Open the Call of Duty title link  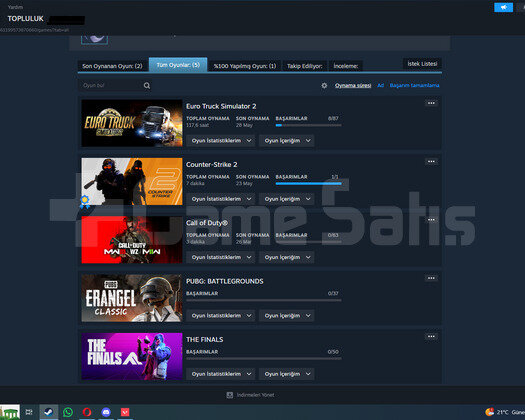point(207,223)
